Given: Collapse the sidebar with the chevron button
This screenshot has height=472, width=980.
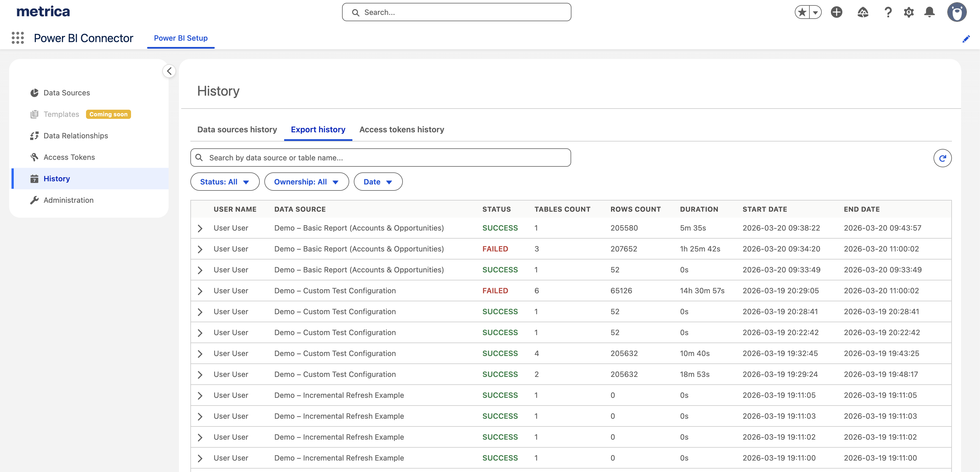Looking at the screenshot, I should (169, 71).
